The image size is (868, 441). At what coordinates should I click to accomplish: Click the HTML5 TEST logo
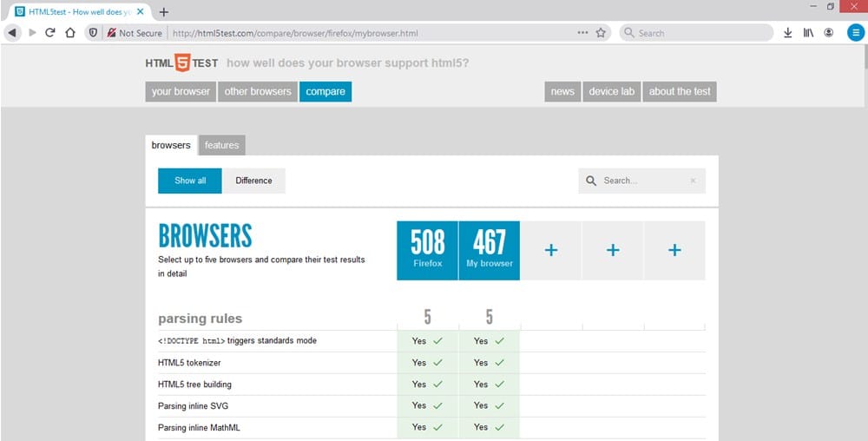(181, 63)
